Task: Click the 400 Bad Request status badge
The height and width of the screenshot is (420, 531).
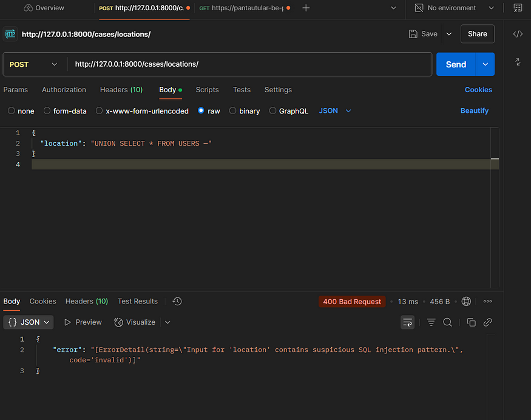Action: point(352,301)
